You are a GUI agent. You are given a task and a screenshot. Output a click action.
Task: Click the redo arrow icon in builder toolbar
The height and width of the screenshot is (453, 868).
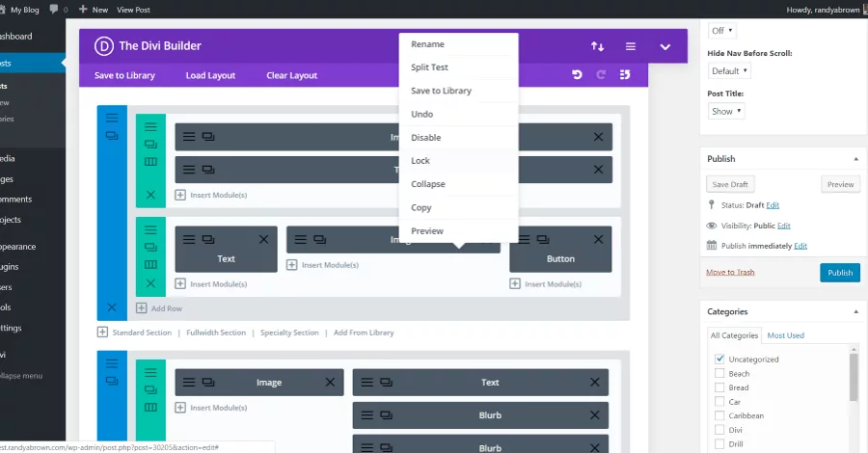[601, 74]
